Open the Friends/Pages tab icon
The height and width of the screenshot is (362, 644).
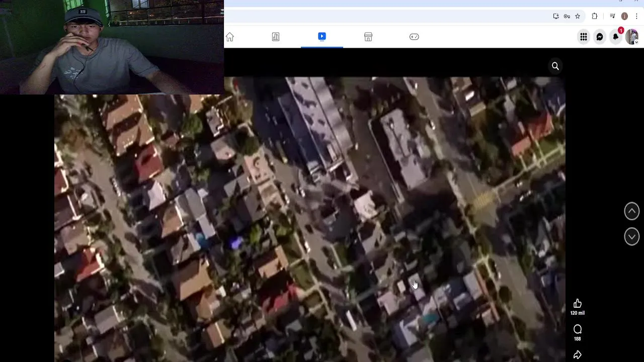pos(276,37)
